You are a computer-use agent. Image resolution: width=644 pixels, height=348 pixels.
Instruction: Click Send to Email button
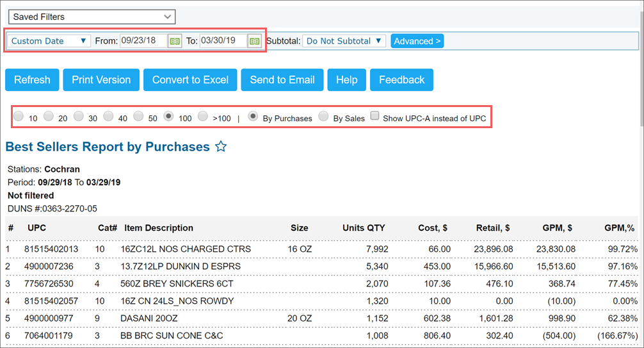click(282, 80)
